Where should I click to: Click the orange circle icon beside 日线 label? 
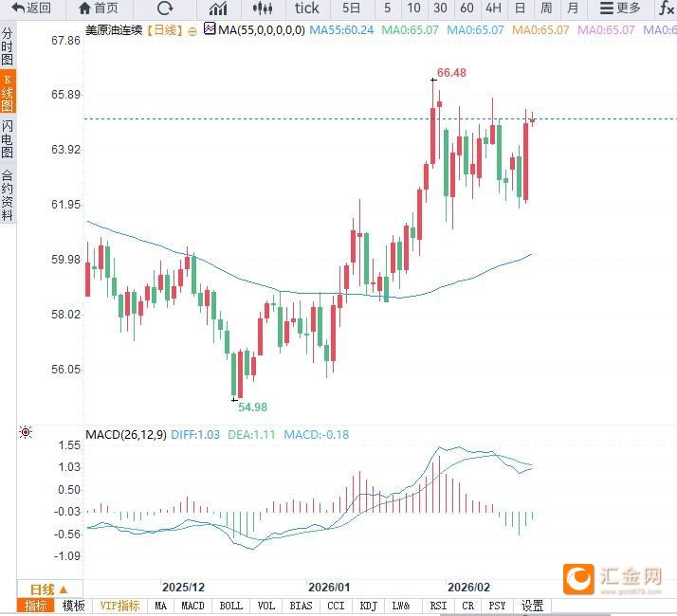click(193, 30)
